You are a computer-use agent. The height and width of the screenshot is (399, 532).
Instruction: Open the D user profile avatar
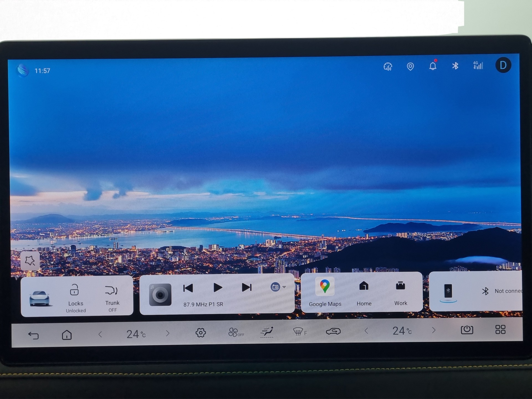point(503,65)
